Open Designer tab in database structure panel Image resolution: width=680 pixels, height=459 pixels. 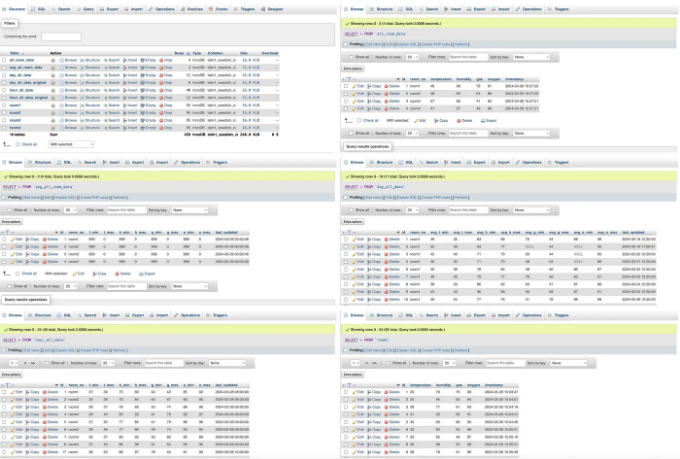point(272,9)
